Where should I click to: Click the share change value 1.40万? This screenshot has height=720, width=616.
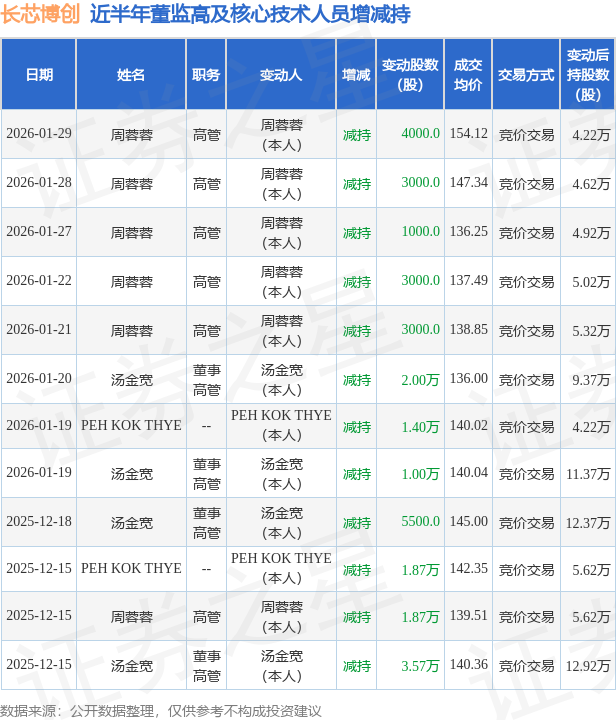pyautogui.click(x=420, y=427)
